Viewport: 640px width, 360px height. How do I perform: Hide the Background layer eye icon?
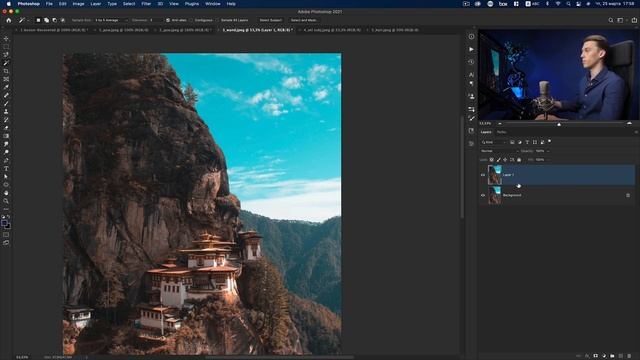483,195
